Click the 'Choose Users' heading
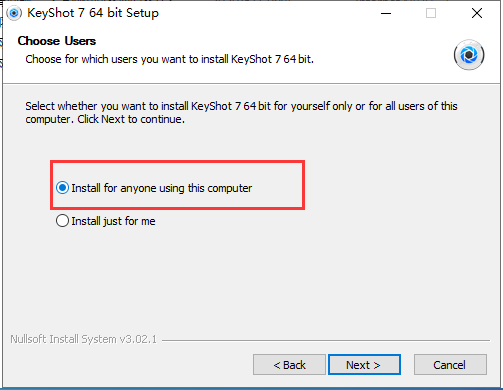The width and height of the screenshot is (503, 390). [x=57, y=41]
